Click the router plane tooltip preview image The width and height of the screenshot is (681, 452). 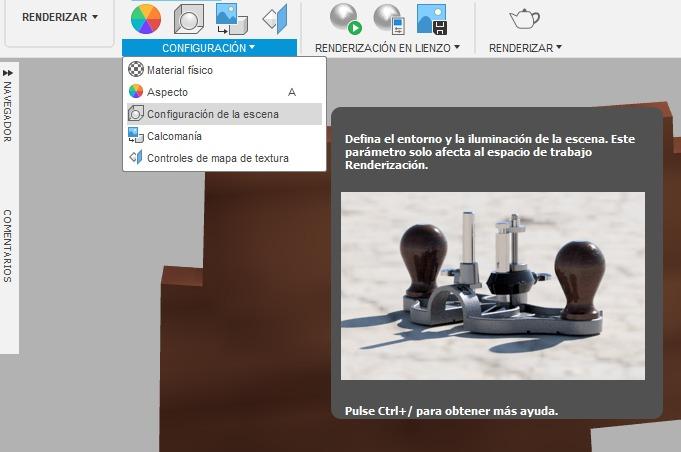point(493,286)
